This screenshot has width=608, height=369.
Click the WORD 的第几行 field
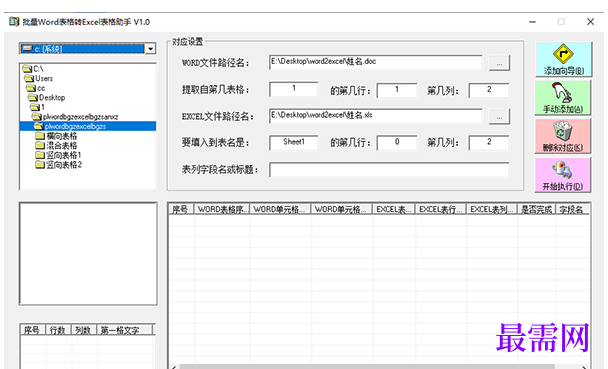pyautogui.click(x=397, y=90)
